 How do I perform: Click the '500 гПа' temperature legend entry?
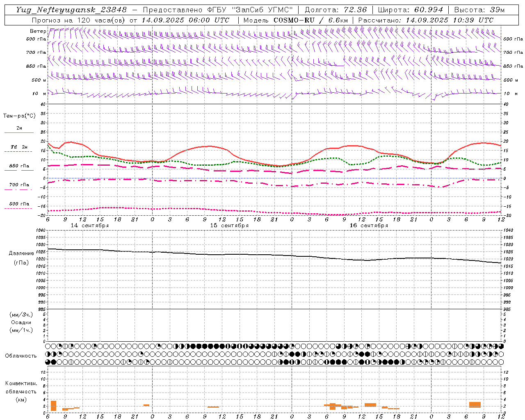click(19, 204)
